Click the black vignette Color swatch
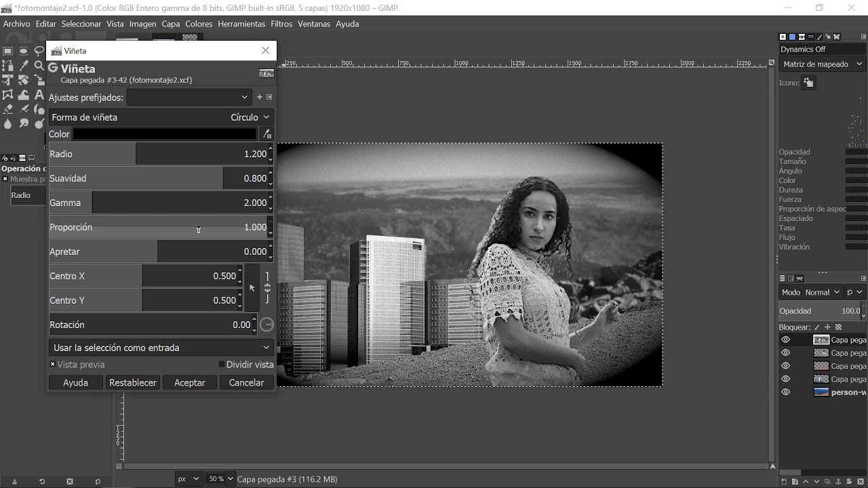The width and height of the screenshot is (868, 488). pos(165,134)
